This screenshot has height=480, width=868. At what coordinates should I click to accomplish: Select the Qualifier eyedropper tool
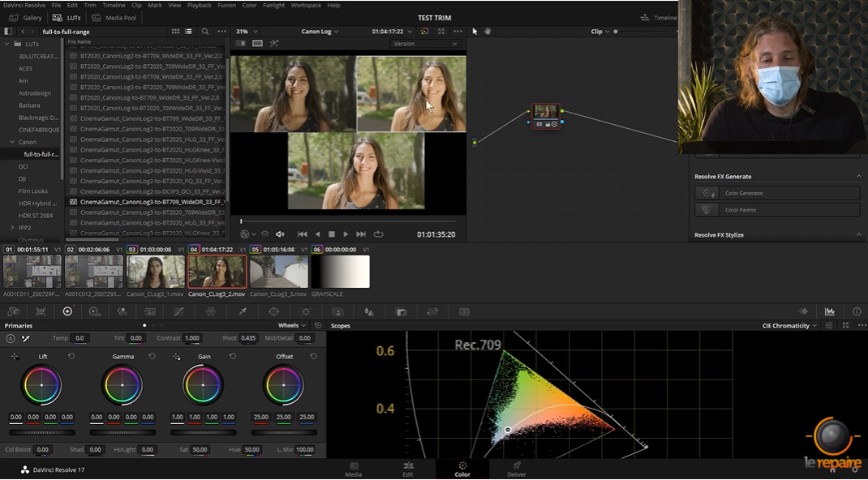click(242, 311)
